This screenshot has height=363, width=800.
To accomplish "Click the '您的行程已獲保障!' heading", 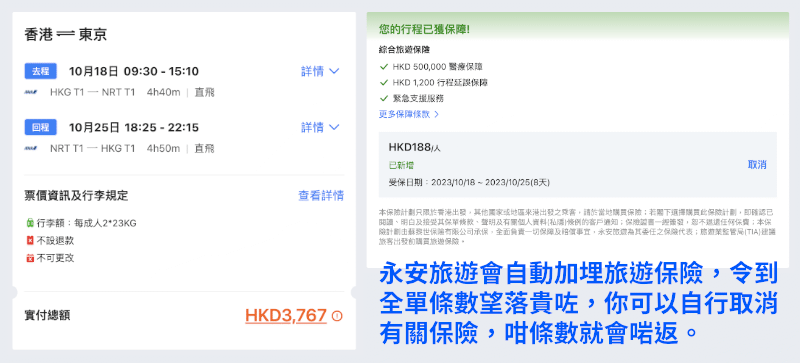I will [424, 30].
